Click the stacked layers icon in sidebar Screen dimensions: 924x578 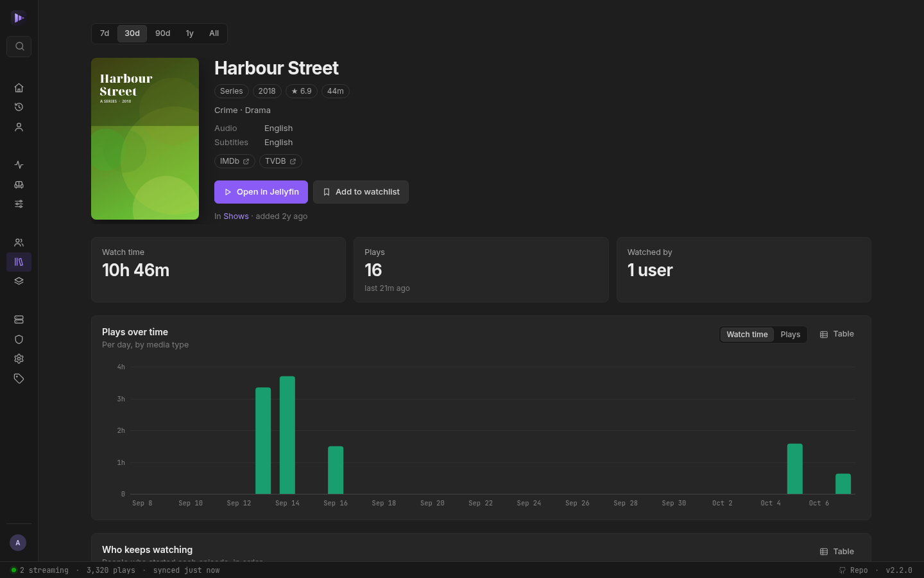point(19,281)
